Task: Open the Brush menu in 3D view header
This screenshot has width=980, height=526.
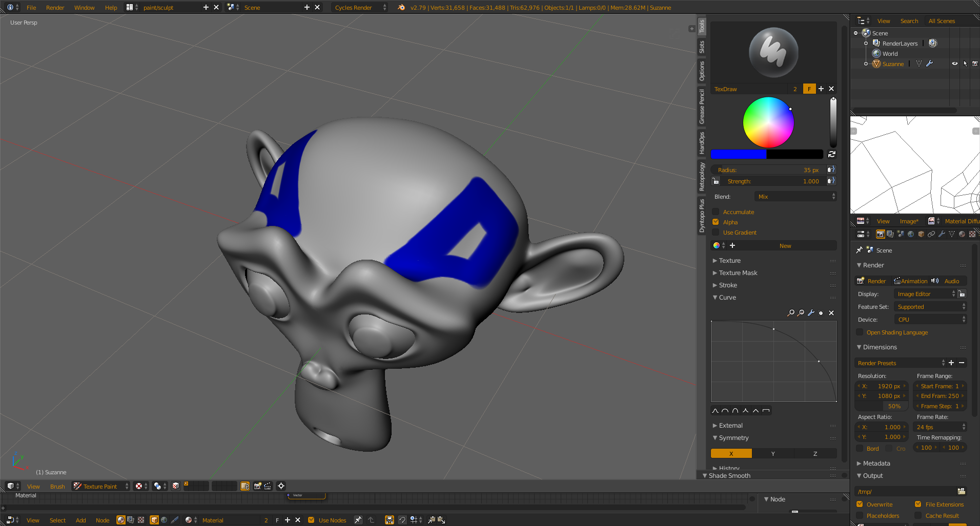Action: tap(57, 487)
